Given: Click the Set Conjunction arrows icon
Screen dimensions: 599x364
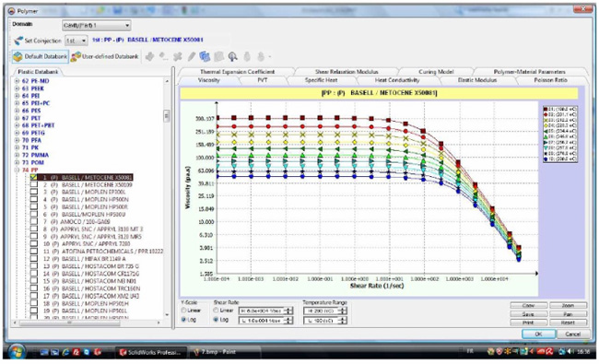Looking at the screenshot, I should point(18,41).
